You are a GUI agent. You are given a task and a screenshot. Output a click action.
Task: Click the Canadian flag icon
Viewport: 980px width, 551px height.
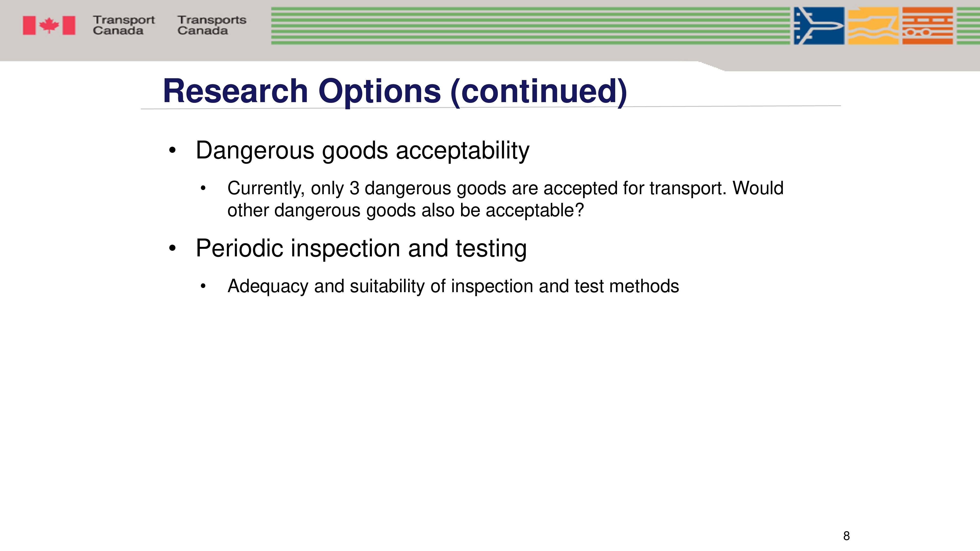pos(49,25)
